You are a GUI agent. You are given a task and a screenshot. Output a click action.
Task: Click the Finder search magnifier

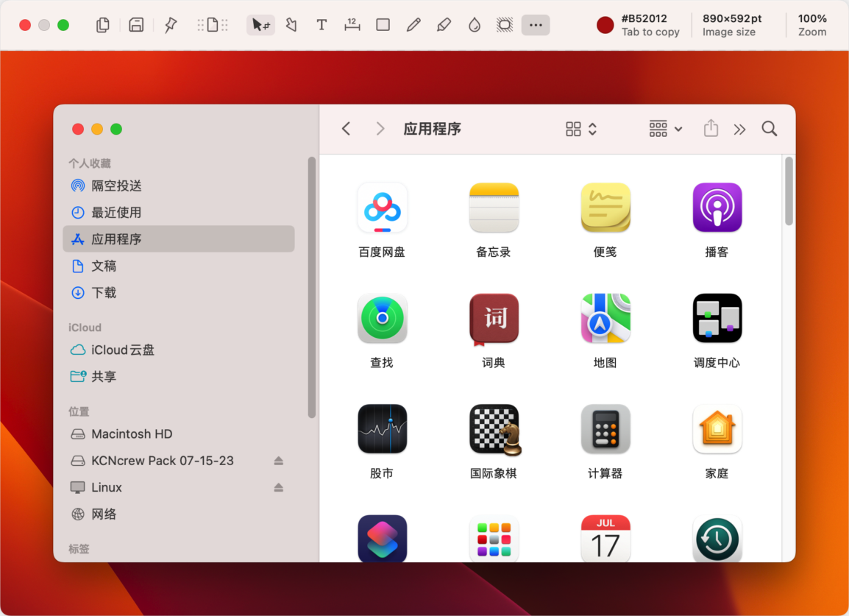point(770,129)
